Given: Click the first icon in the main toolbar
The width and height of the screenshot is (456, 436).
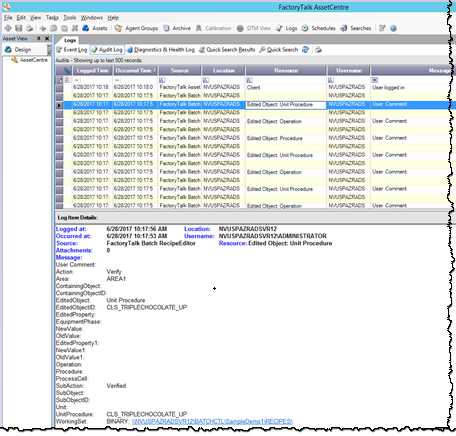Looking at the screenshot, I should (8, 28).
